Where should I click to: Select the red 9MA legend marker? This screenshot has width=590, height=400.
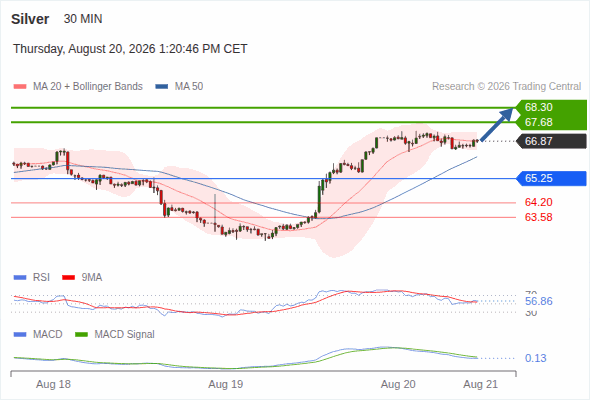pyautogui.click(x=68, y=278)
